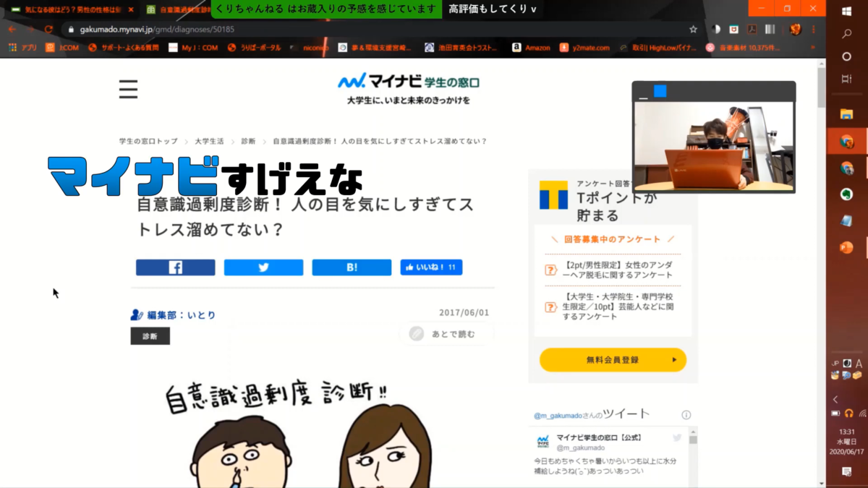Share article via Facebook button
This screenshot has height=488, width=868.
(175, 267)
